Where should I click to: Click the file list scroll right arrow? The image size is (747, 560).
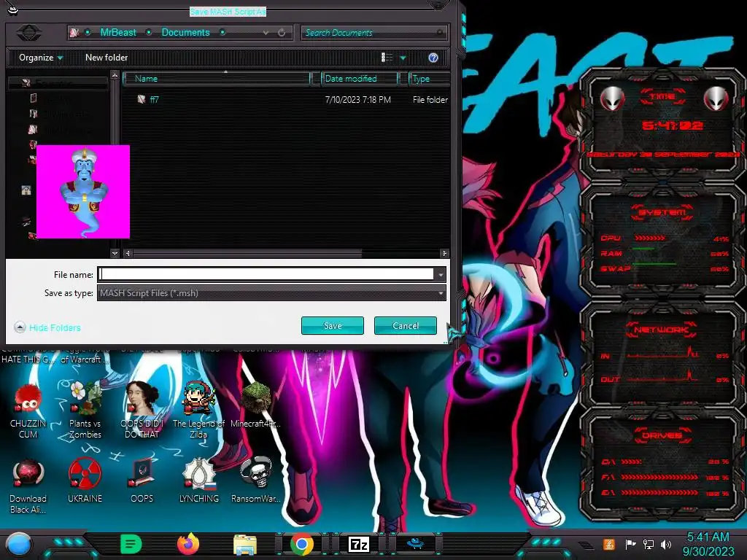tap(444, 253)
